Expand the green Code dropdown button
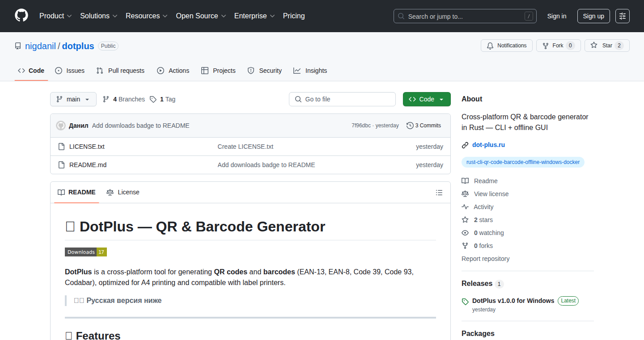The width and height of the screenshot is (644, 340). point(427,99)
